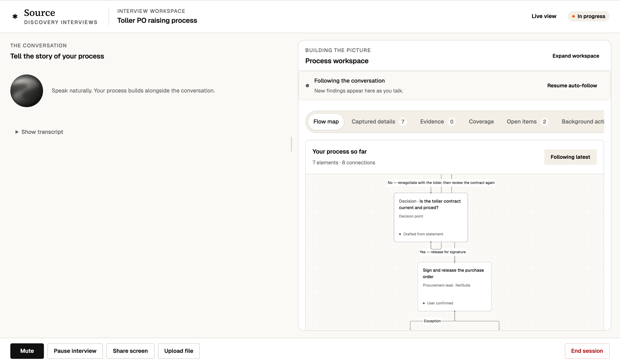
Task: Click the 'Drafted from statement' status text
Action: (x=423, y=234)
